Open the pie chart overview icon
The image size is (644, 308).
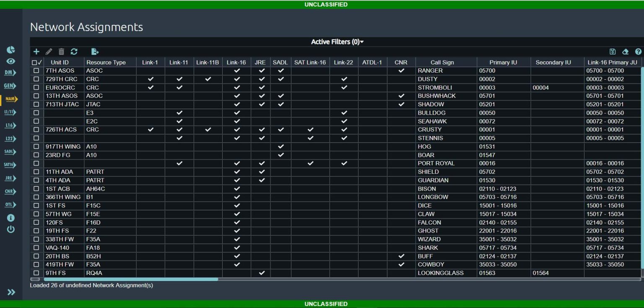point(10,49)
